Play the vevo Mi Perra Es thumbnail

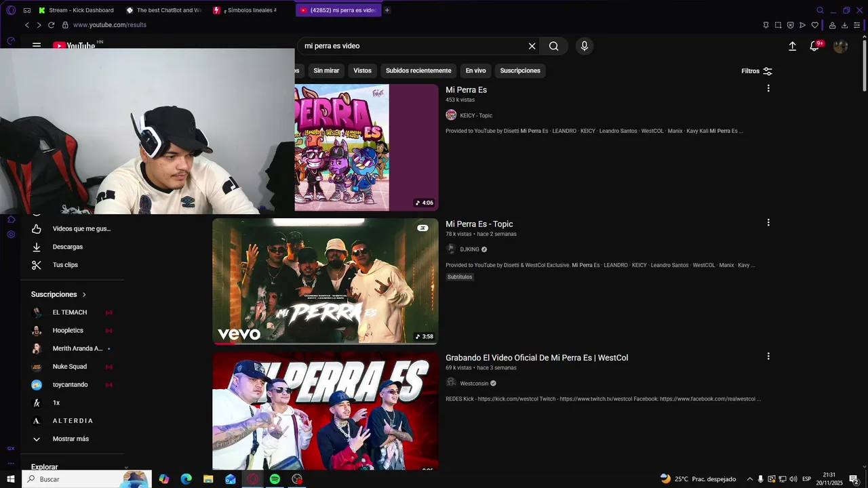tap(325, 281)
